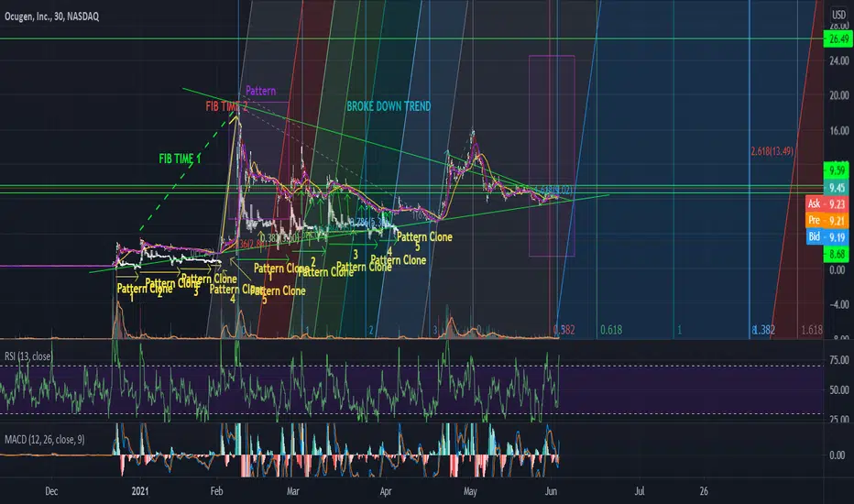The width and height of the screenshot is (854, 504).
Task: Click the 2.618(13.49) Fibonacci label
Action: [772, 151]
